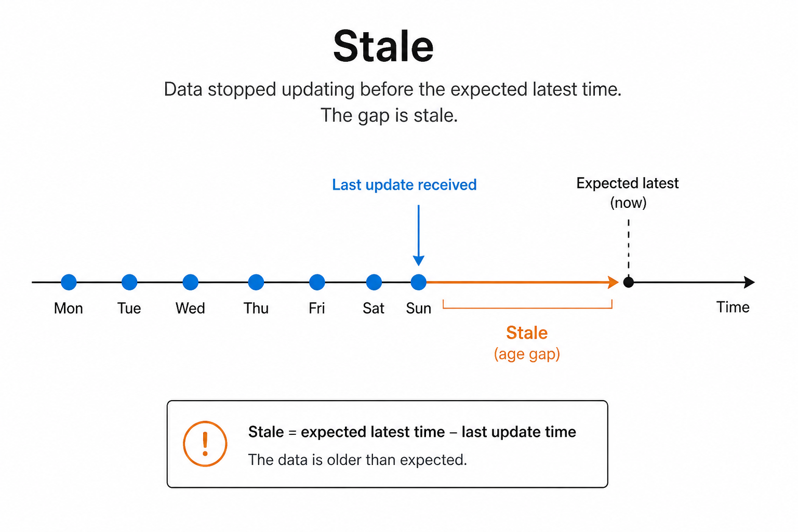The width and height of the screenshot is (798, 532).
Task: Click the orange Stale age gap label
Action: point(527,343)
